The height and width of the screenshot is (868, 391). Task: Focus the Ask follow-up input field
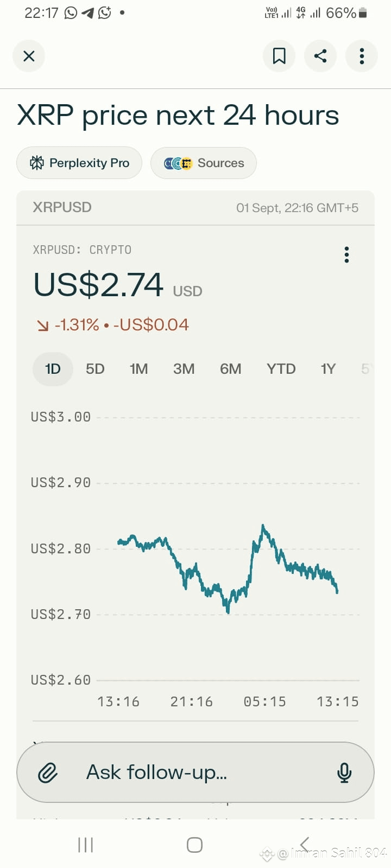(195, 773)
